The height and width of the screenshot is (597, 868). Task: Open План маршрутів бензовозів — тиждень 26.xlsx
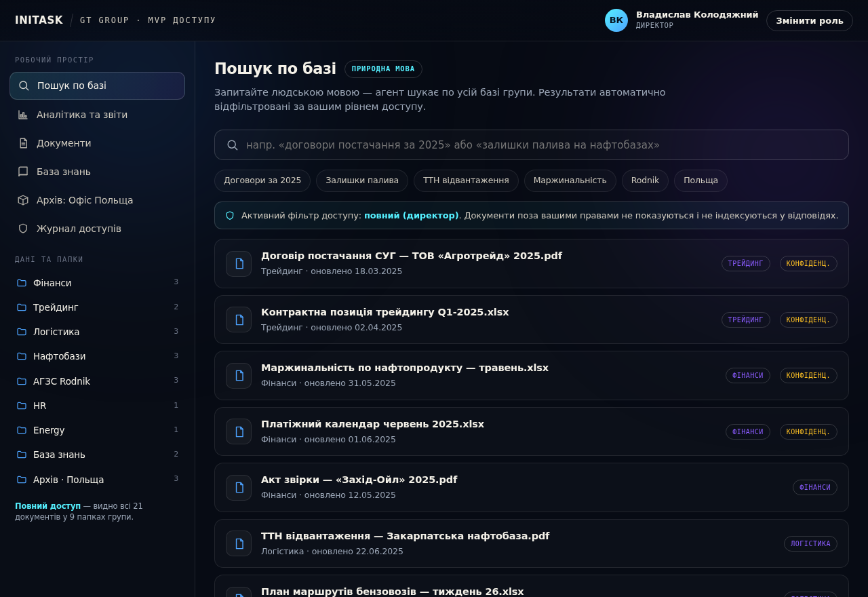(x=532, y=588)
